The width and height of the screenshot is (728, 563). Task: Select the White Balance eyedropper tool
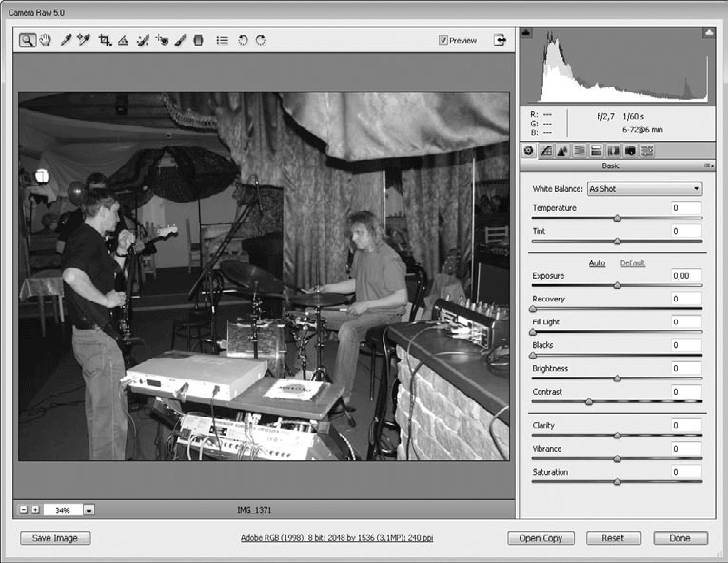pos(66,40)
